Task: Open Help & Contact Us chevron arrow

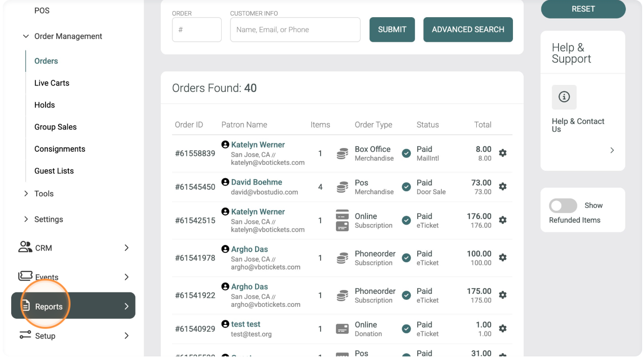Action: [x=612, y=150]
